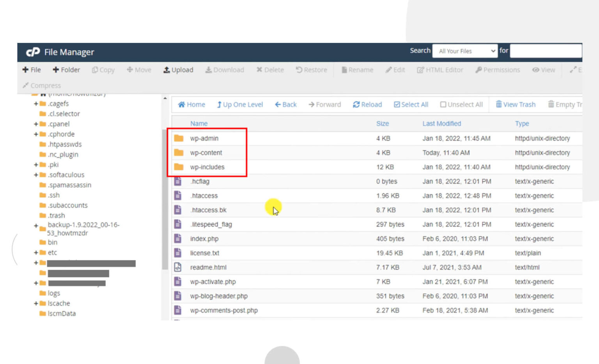Navigate using the Home link

click(191, 104)
